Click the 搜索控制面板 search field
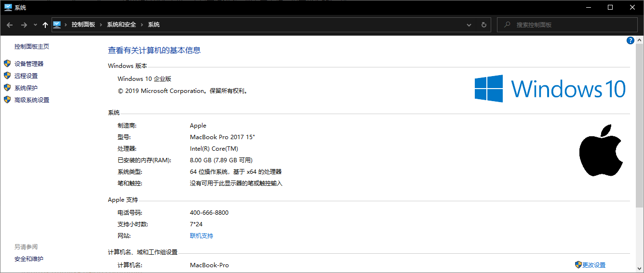This screenshot has width=644, height=273. click(x=567, y=25)
